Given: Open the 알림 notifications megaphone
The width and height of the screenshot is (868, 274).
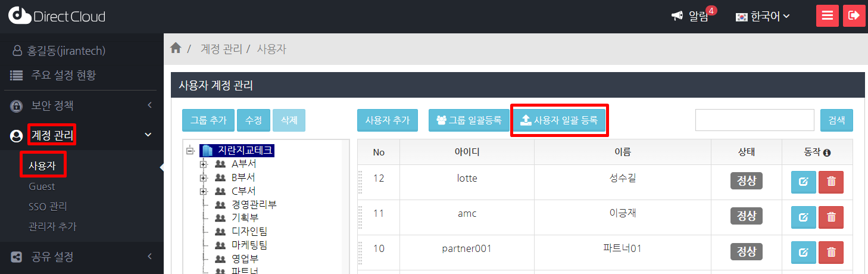Looking at the screenshot, I should pyautogui.click(x=677, y=17).
